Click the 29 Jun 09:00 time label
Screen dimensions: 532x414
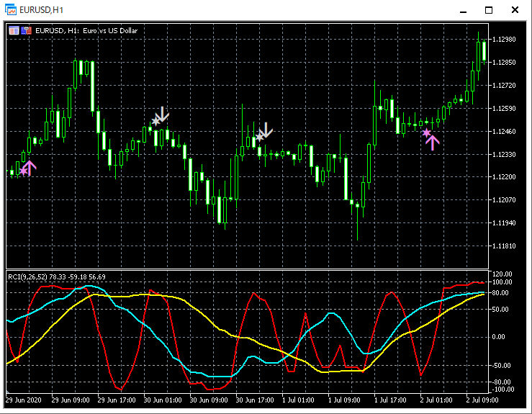point(71,400)
